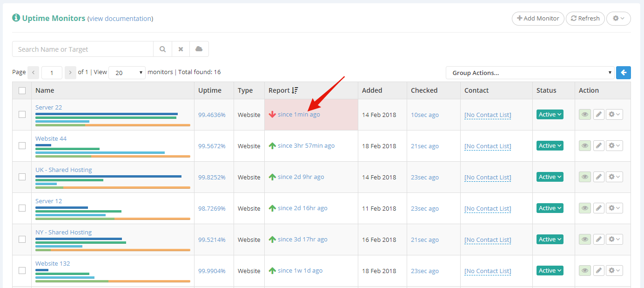
Task: Check the Website 44 row checkbox
Action: (22, 146)
